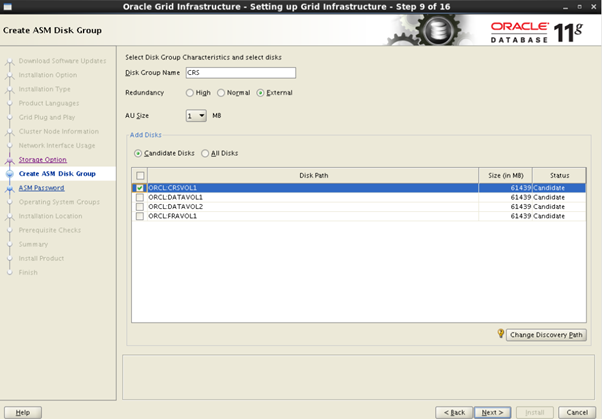
Task: Proceed with the Next button
Action: [493, 412]
